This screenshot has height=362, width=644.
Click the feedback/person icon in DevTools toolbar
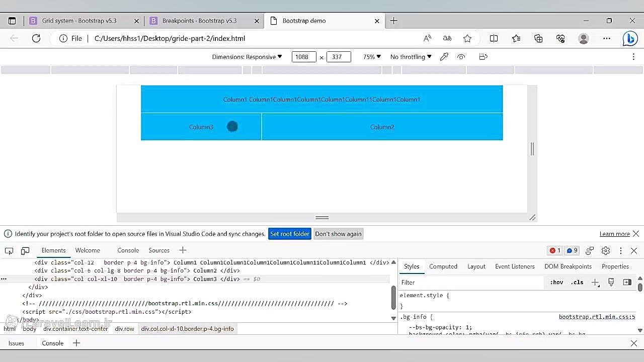[x=590, y=250]
